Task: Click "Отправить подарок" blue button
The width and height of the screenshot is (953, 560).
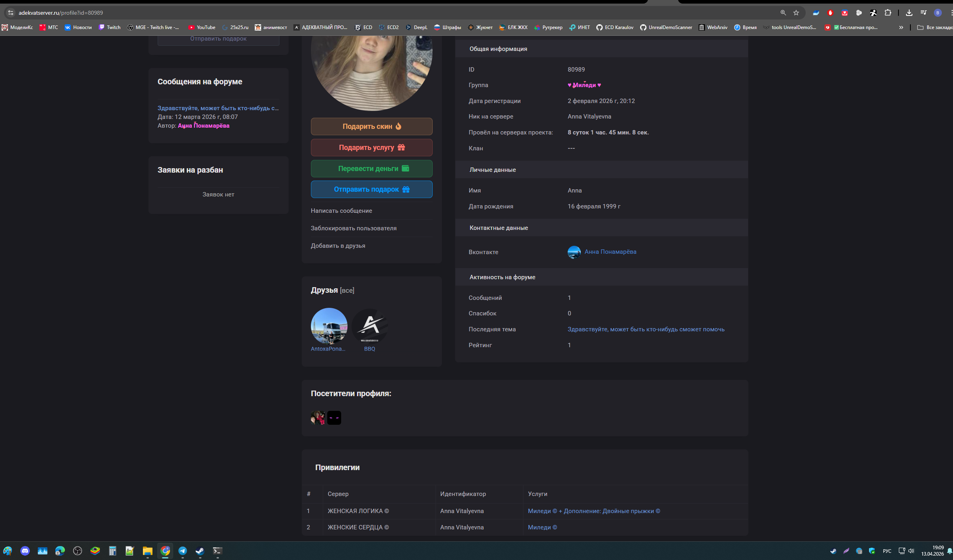Action: [x=371, y=189]
